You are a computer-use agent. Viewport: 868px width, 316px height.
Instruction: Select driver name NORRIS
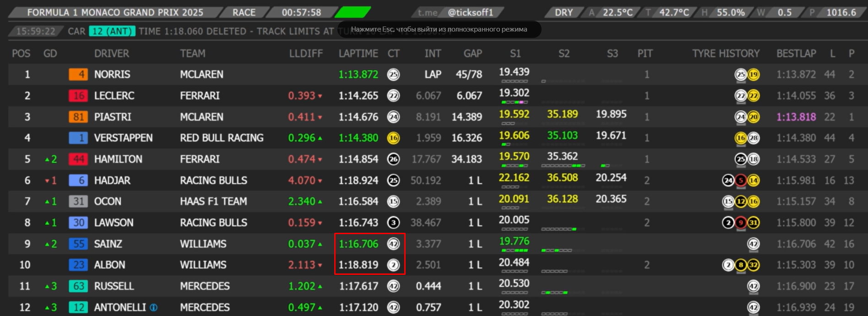[x=112, y=75]
